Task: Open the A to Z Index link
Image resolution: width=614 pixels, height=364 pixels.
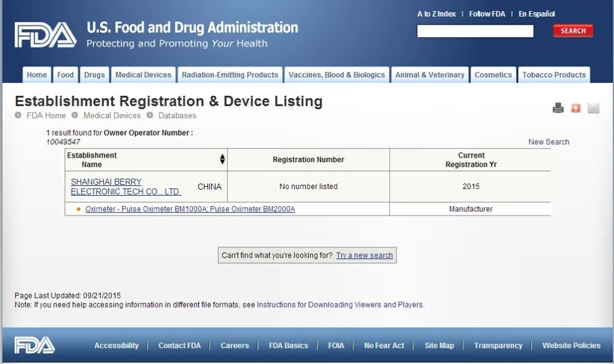Action: tap(437, 14)
